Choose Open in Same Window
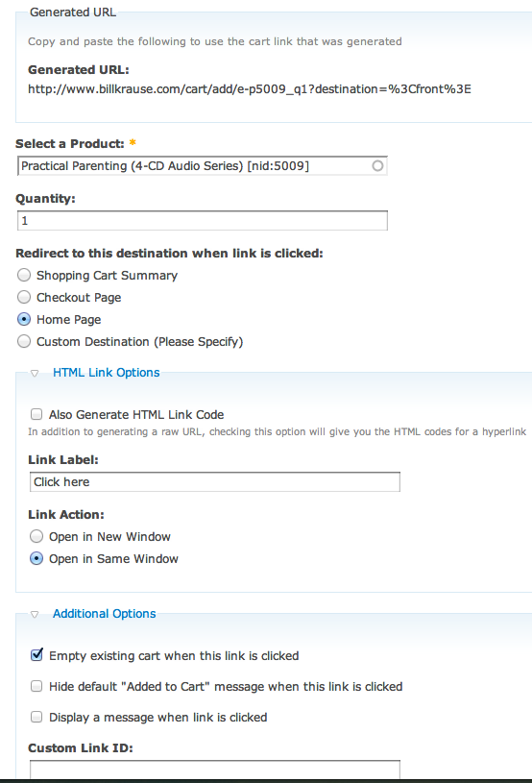The image size is (532, 783). point(36,558)
